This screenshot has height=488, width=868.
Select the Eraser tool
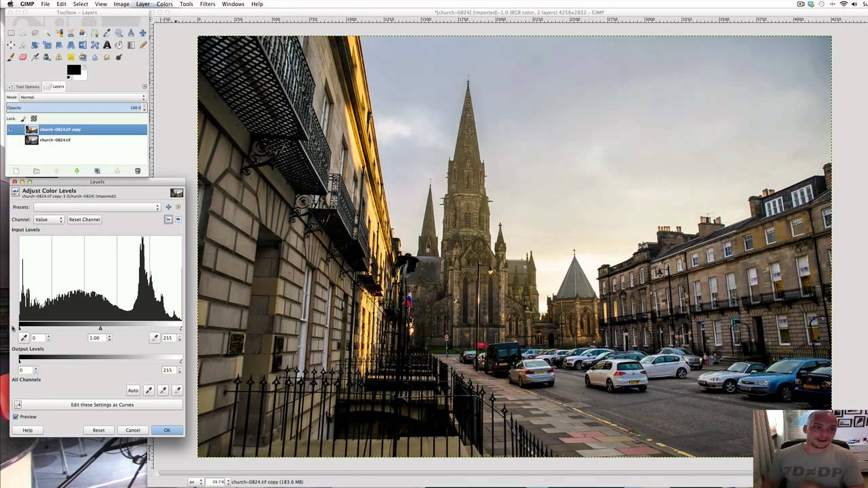click(23, 57)
